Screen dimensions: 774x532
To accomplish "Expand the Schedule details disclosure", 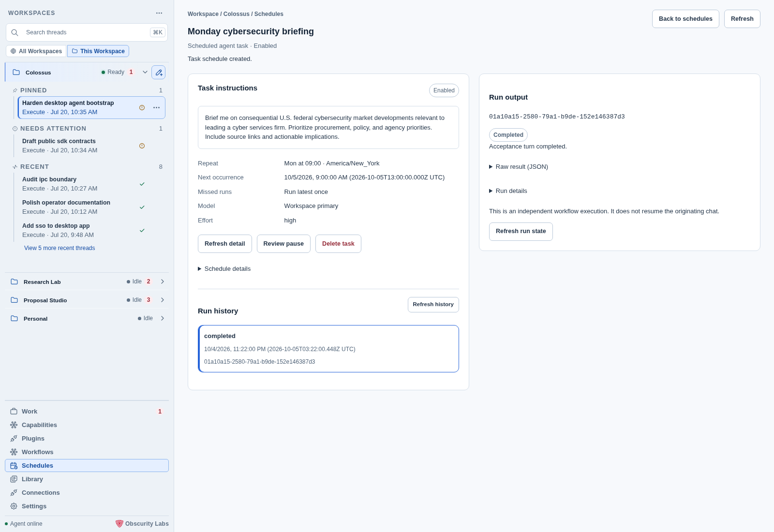I will click(x=224, y=269).
